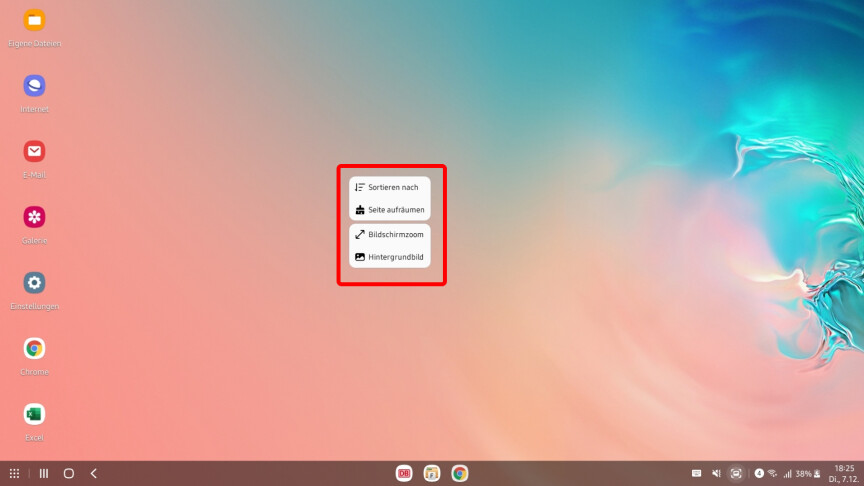Viewport: 864px width, 486px height.
Task: Click the muted sound tray icon
Action: 716,473
